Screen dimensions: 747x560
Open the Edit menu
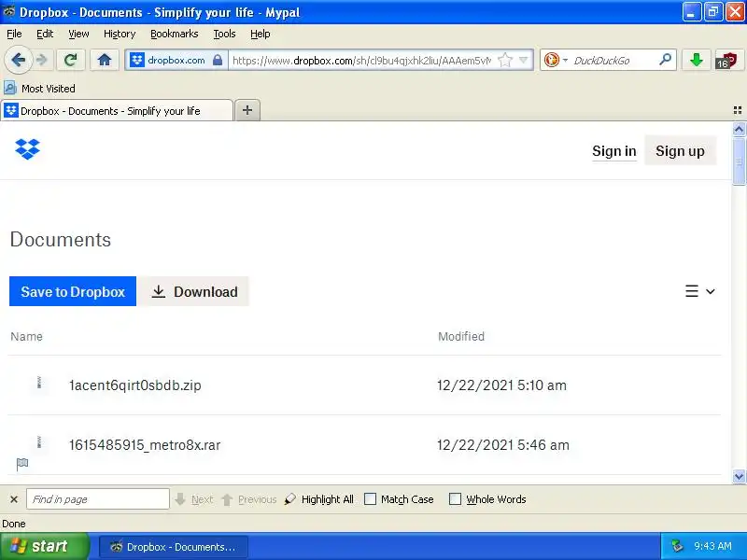(45, 34)
